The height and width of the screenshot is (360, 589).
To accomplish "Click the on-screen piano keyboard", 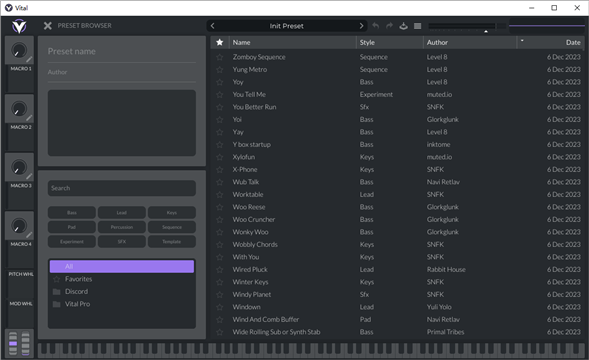I will 312,349.
